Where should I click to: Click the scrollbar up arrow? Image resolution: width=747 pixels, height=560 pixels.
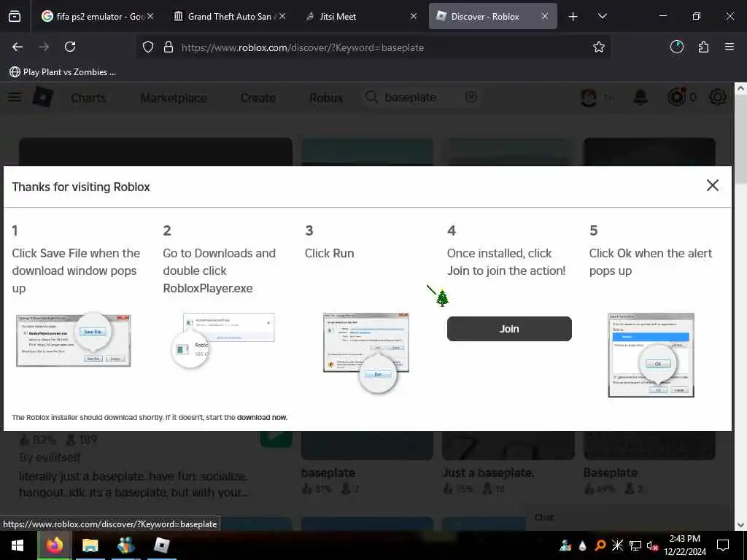tap(740, 88)
